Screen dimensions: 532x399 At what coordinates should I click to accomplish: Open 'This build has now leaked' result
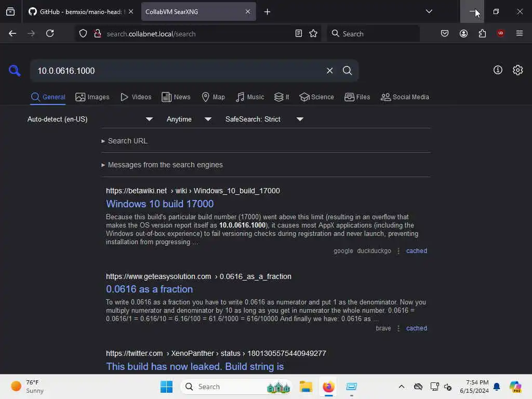195,366
